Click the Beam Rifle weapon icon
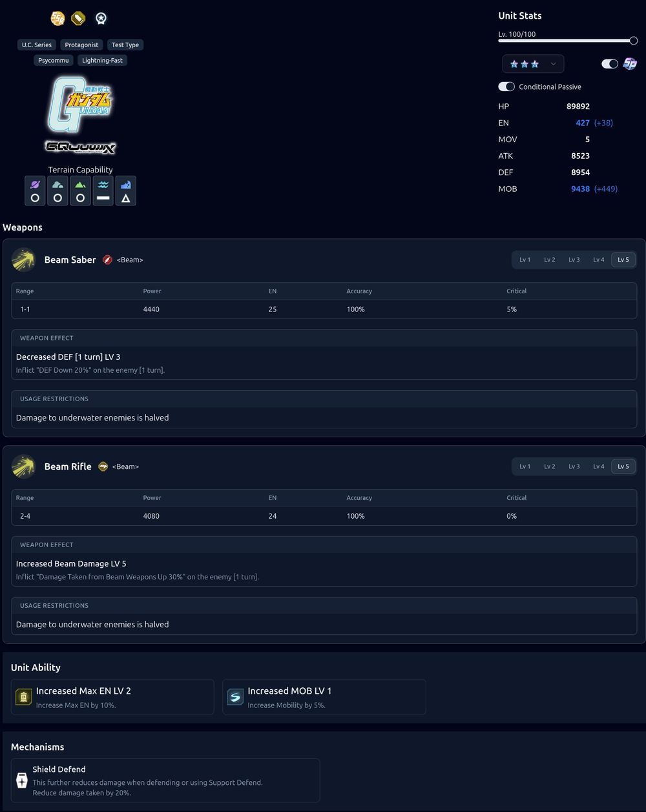 tap(24, 466)
